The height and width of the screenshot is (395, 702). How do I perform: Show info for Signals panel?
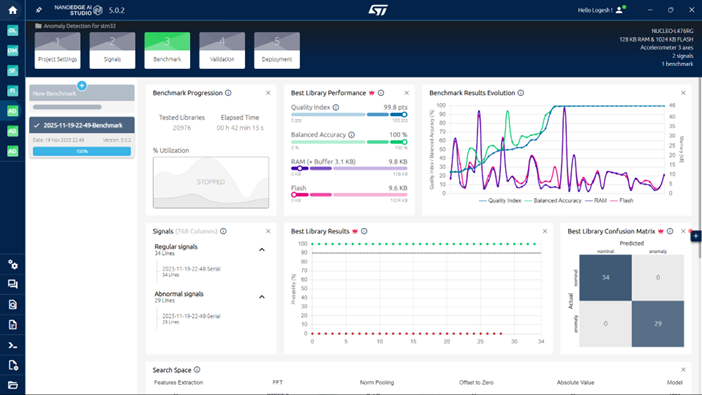[223, 231]
